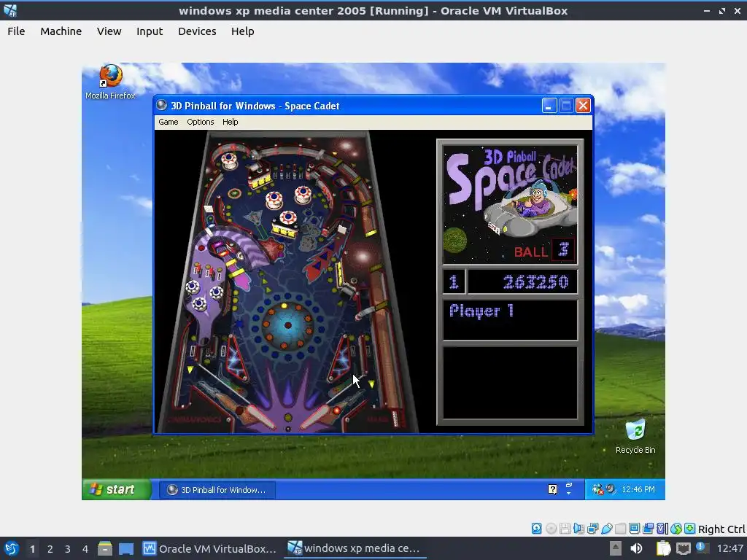Click the host update notification tray icon

point(702,548)
